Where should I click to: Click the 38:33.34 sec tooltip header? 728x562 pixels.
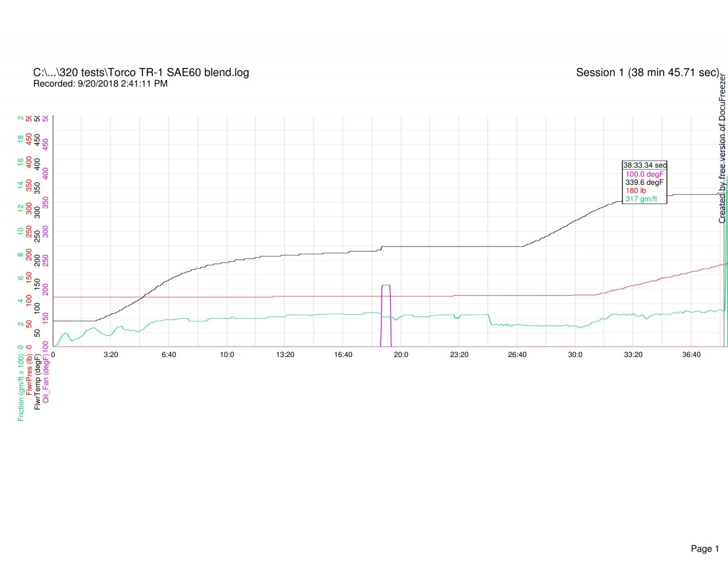coord(644,165)
